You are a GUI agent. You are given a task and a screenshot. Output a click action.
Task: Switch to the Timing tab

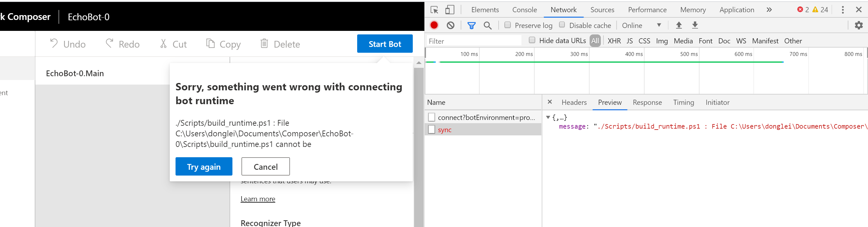683,102
